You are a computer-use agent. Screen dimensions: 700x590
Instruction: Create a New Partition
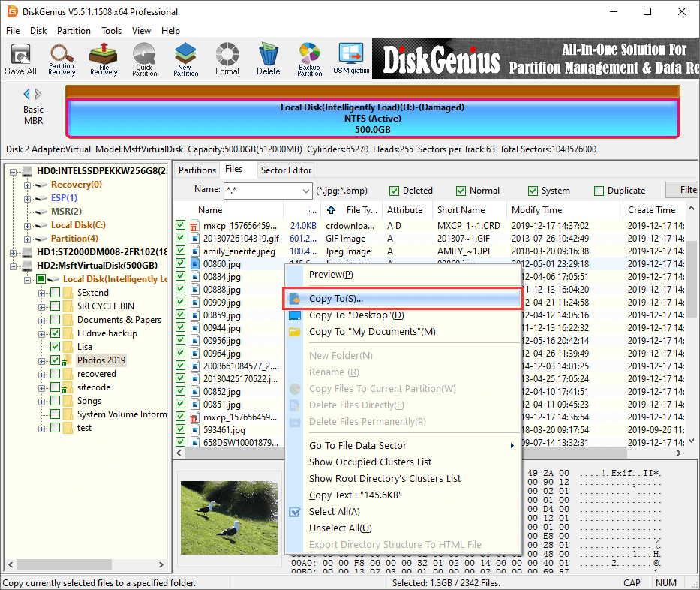186,59
